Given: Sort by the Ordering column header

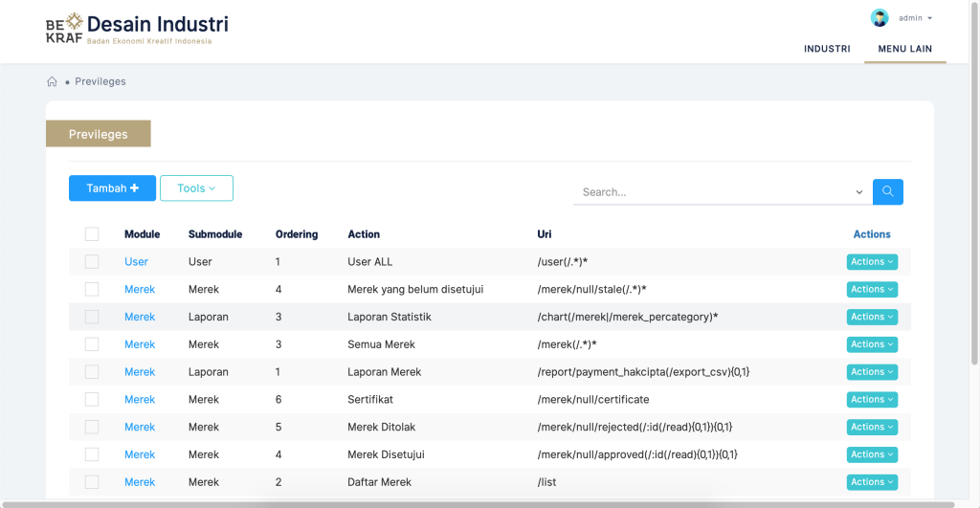Looking at the screenshot, I should point(297,234).
